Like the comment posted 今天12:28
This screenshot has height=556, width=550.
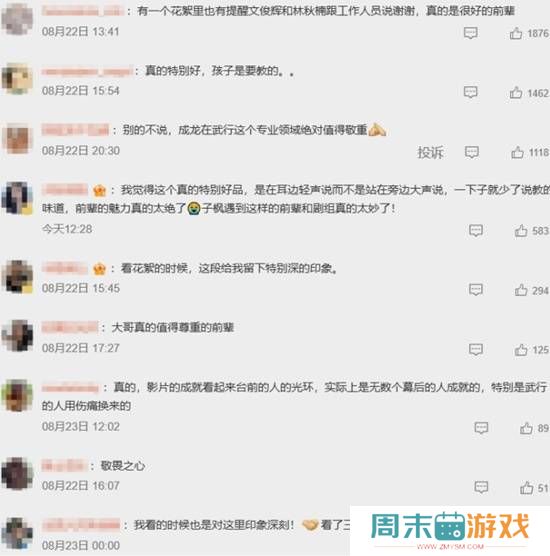(x=521, y=231)
